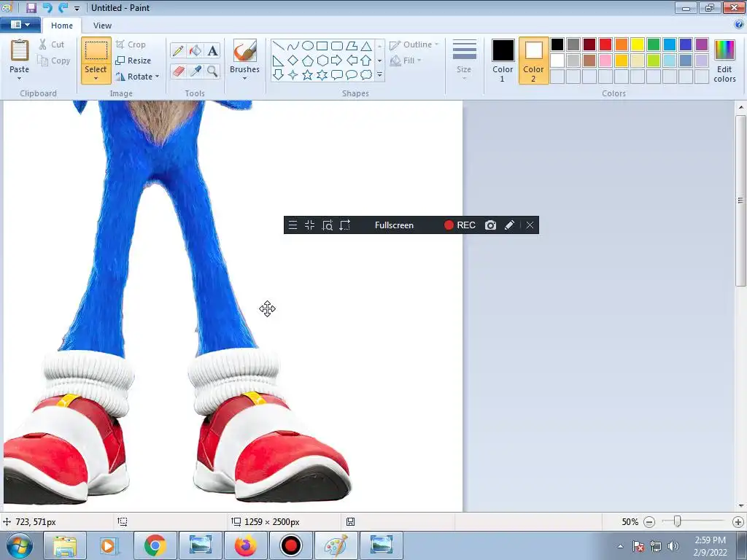Activate the Eraser tool

coord(178,71)
